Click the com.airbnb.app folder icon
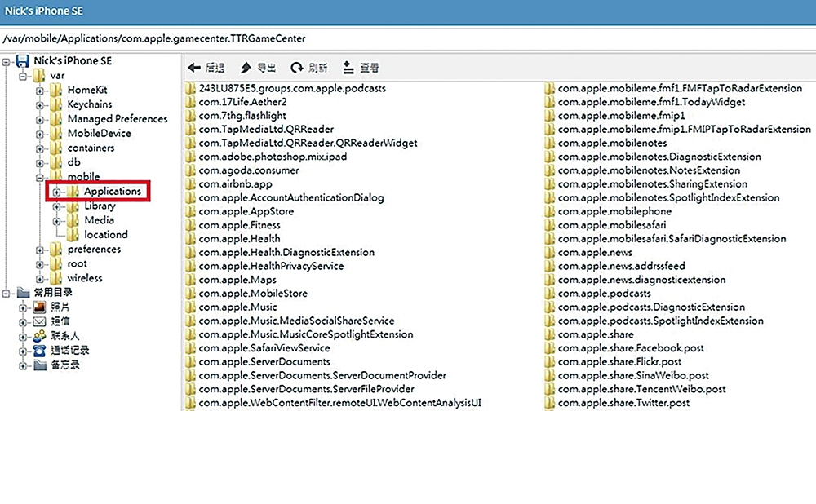Screen dimensions: 816x504 (x=190, y=184)
